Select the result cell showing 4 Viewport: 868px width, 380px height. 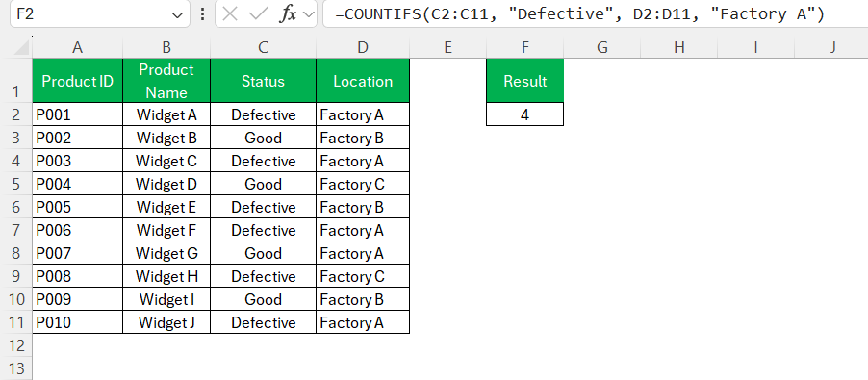click(x=524, y=114)
